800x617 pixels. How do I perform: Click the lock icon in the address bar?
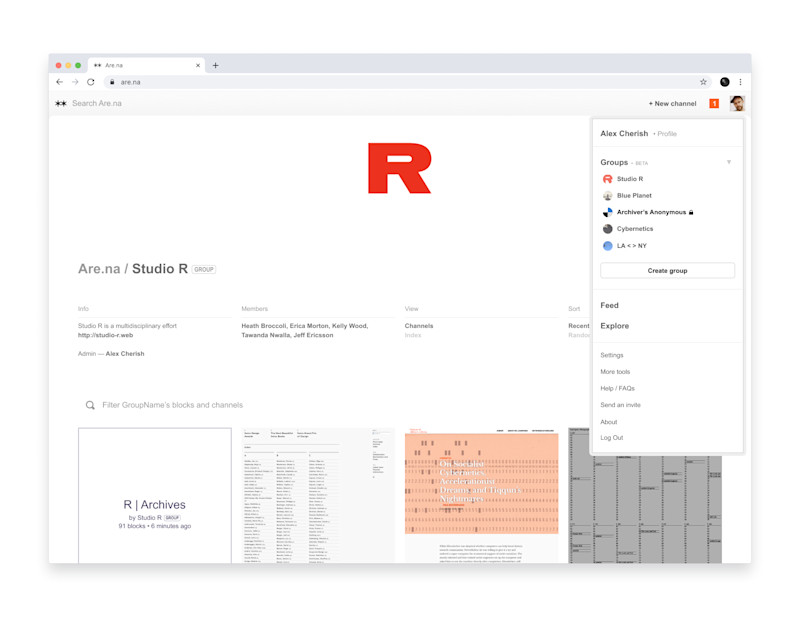coord(112,82)
